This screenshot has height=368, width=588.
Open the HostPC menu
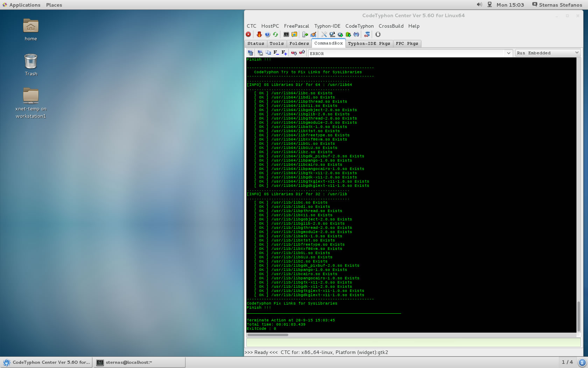tap(270, 26)
